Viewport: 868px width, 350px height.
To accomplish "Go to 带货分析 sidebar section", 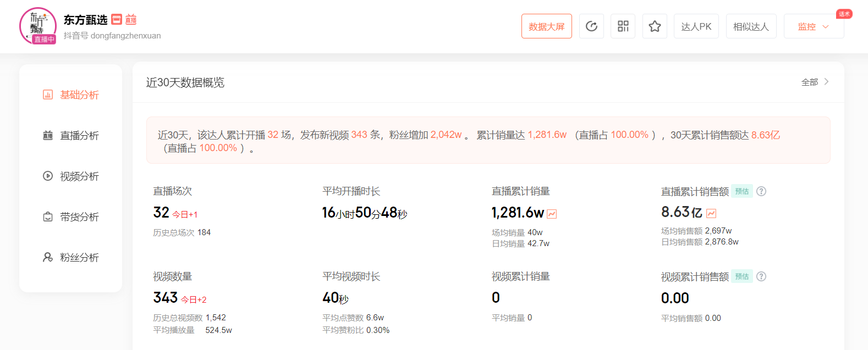I will point(71,217).
